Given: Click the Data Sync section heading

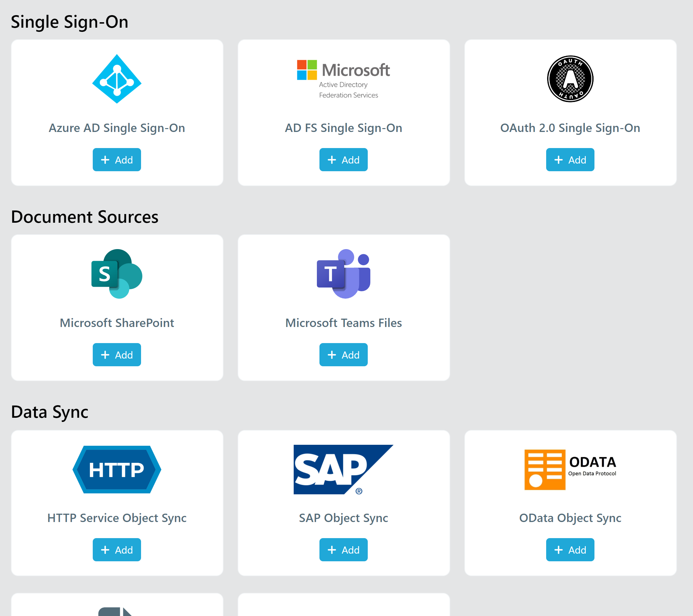Looking at the screenshot, I should [50, 412].
